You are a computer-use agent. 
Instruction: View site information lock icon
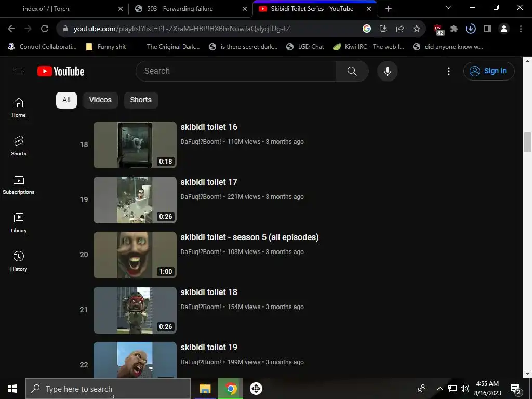[x=65, y=29]
